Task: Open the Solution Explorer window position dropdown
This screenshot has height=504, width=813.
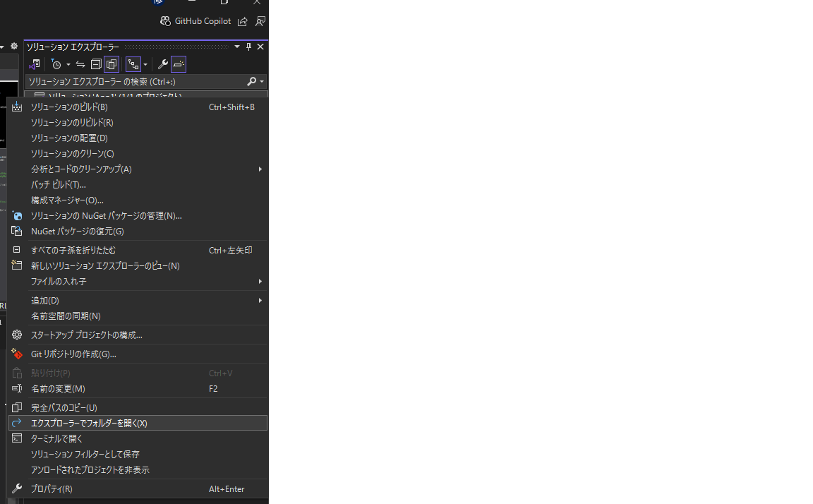Action: (x=237, y=47)
